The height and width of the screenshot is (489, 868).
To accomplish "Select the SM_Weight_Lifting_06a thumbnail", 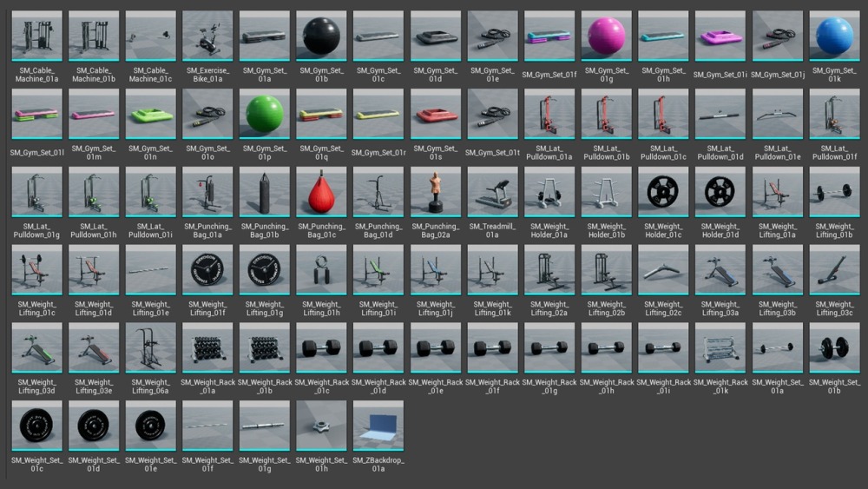I will click(x=150, y=347).
